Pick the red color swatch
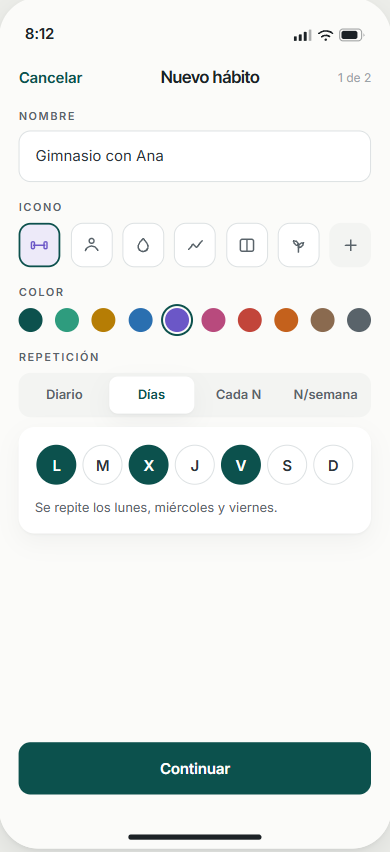The height and width of the screenshot is (852, 390). 250,320
